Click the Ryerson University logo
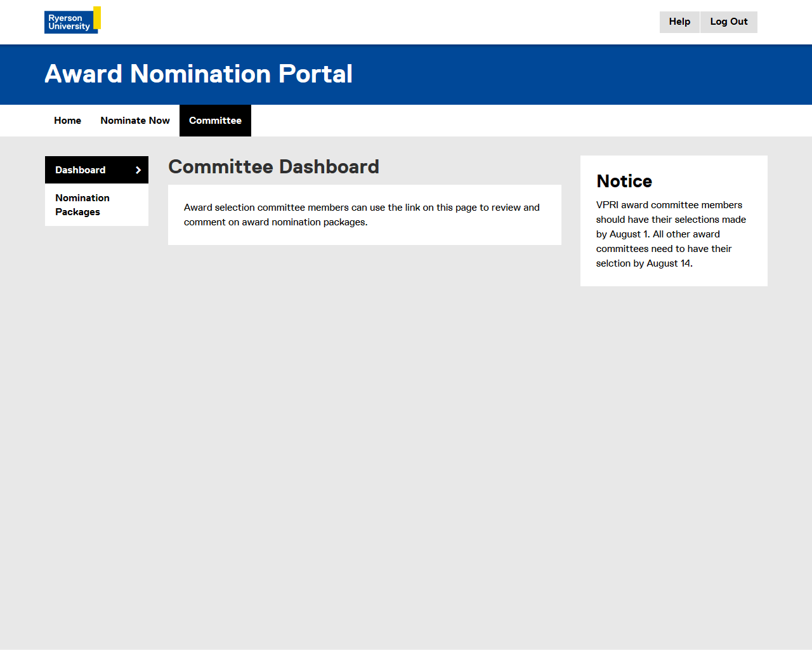Image resolution: width=812 pixels, height=650 pixels. coord(70,22)
